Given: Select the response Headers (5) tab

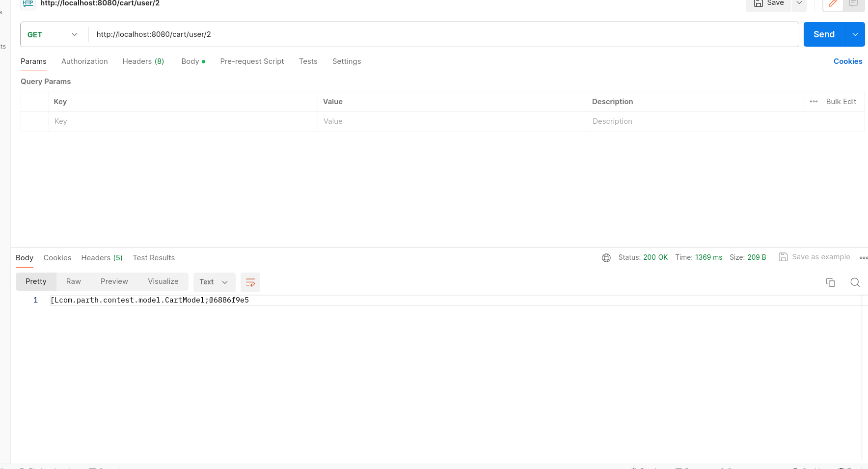Looking at the screenshot, I should coord(102,258).
